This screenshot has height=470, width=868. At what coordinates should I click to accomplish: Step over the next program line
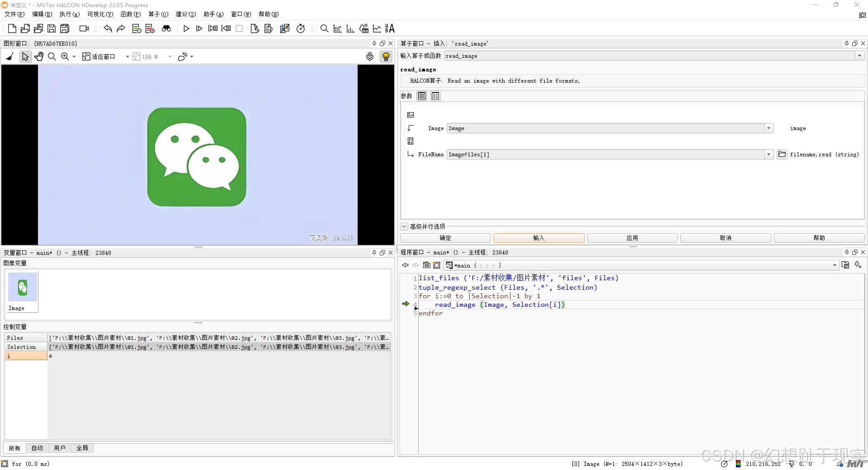tap(199, 28)
